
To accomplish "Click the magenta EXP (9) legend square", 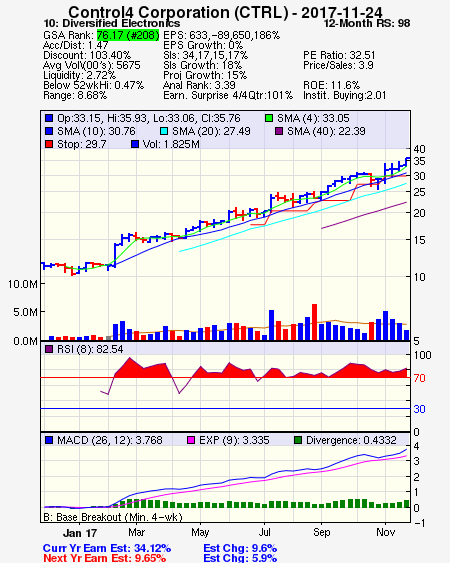I will tap(191, 440).
